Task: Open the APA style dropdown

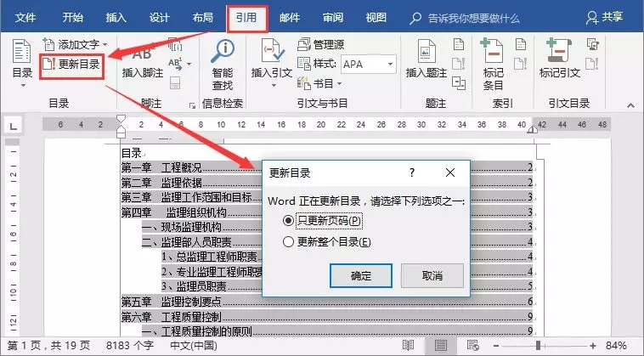Action: [x=390, y=64]
